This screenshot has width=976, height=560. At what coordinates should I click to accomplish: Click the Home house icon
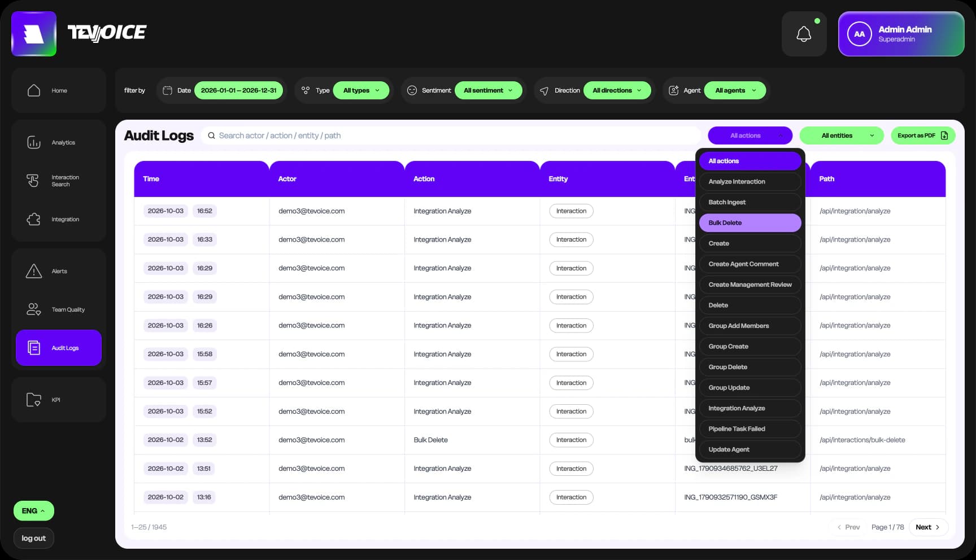34,90
